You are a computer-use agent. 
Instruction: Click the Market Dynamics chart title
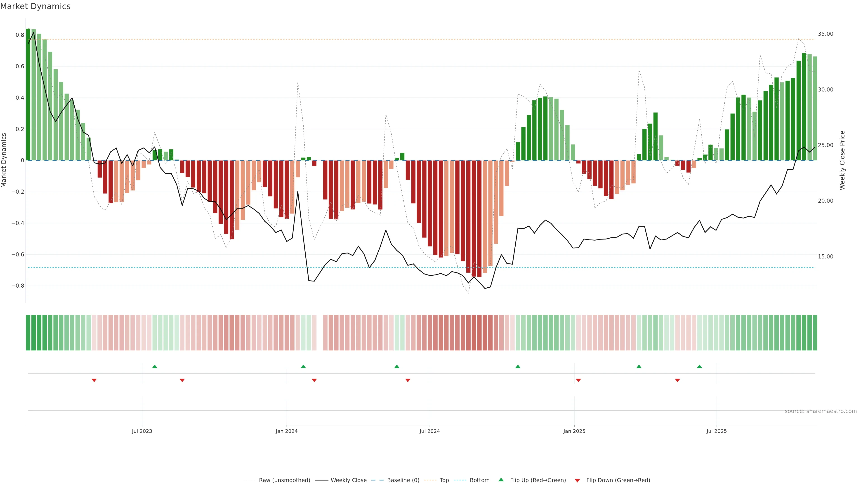[x=35, y=6]
